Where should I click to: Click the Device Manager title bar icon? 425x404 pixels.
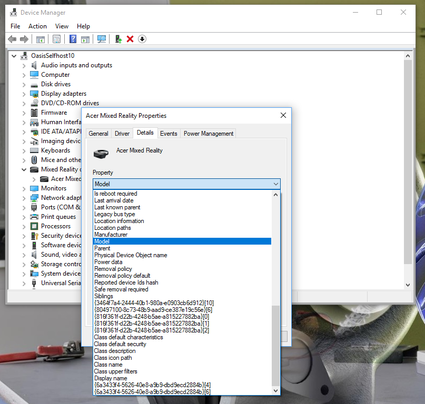pos(13,13)
